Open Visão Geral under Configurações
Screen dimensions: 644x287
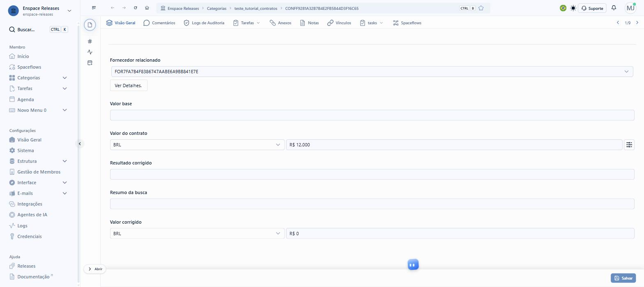point(29,140)
